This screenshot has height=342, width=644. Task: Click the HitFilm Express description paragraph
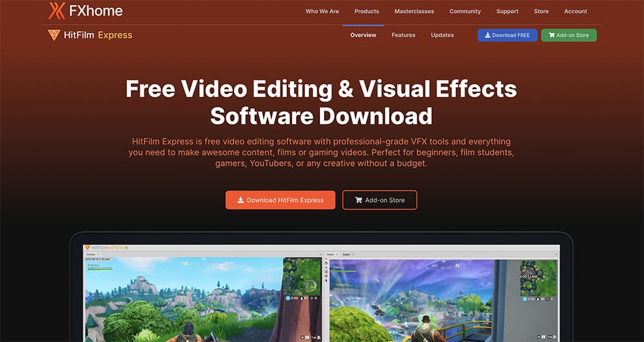pyautogui.click(x=321, y=152)
